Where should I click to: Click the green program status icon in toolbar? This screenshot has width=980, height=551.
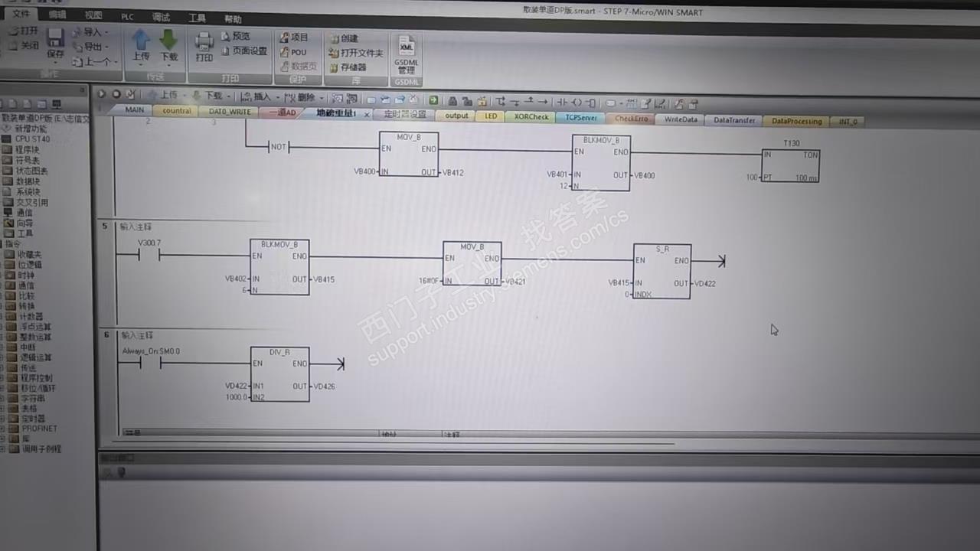tap(433, 100)
